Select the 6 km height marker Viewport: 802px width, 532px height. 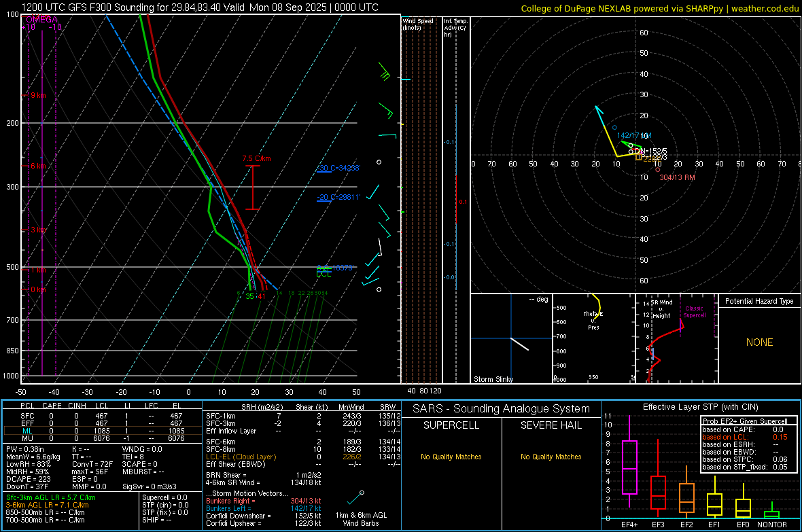pyautogui.click(x=38, y=166)
